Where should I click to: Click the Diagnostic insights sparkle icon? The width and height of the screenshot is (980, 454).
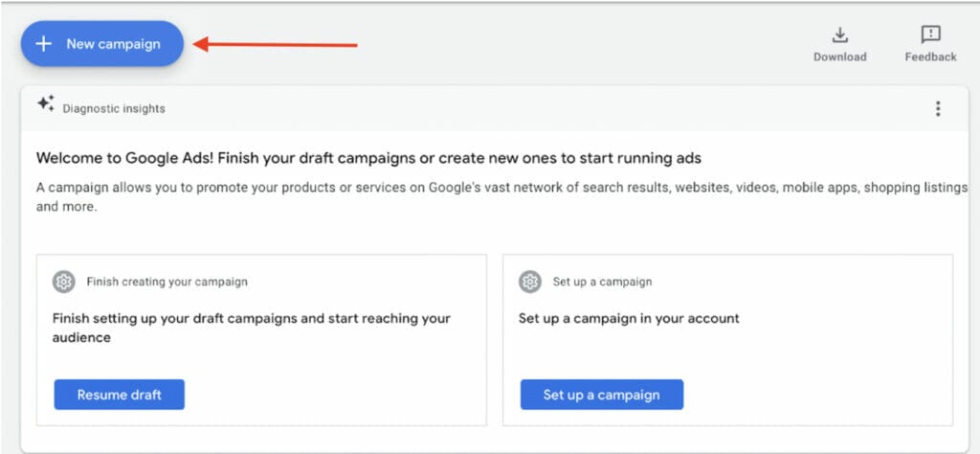46,104
